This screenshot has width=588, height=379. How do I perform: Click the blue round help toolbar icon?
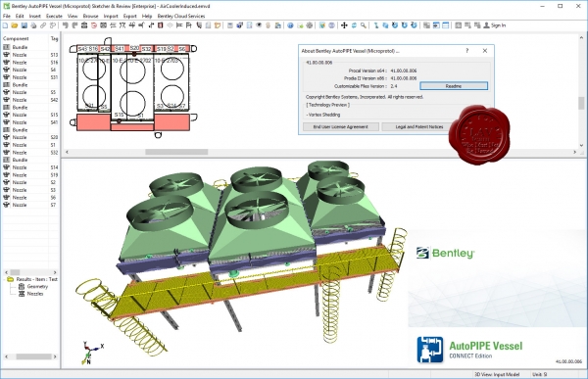click(x=290, y=25)
